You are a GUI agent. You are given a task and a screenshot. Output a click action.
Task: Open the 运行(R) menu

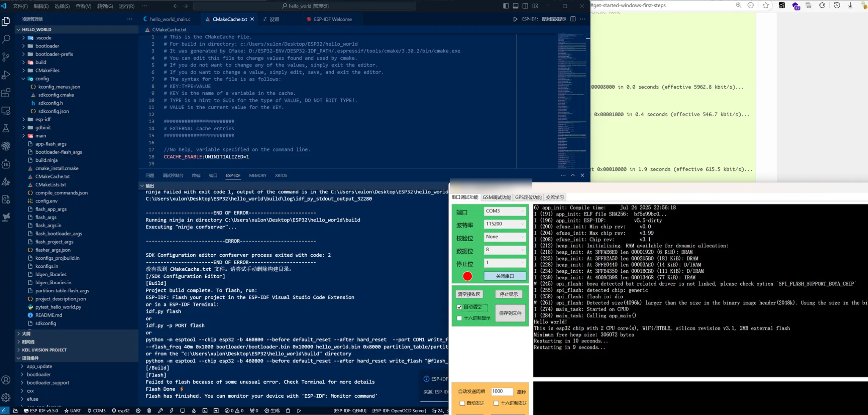[126, 6]
